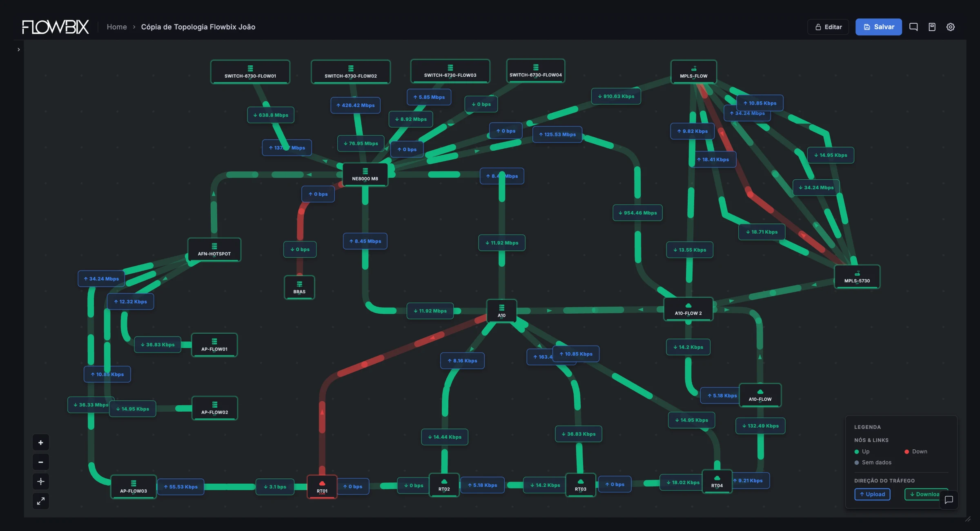This screenshot has height=531, width=980.
Task: Click the 9.21 Kbps link label
Action: pyautogui.click(x=751, y=481)
